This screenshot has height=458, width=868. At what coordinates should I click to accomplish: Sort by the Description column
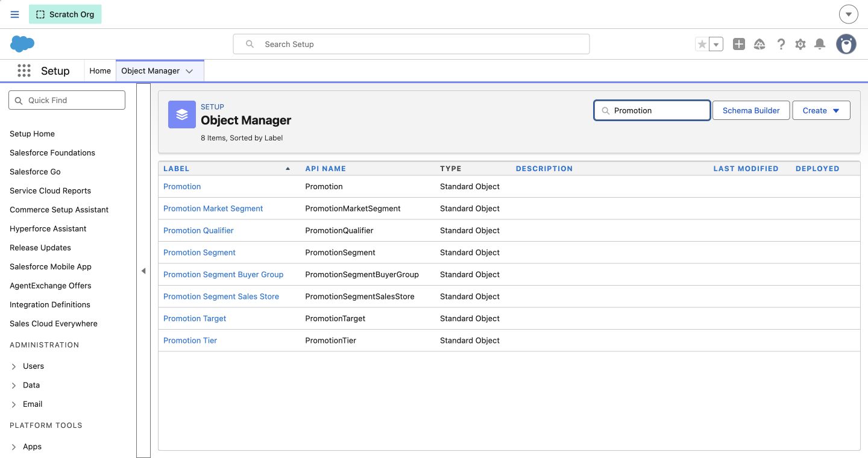pyautogui.click(x=544, y=169)
